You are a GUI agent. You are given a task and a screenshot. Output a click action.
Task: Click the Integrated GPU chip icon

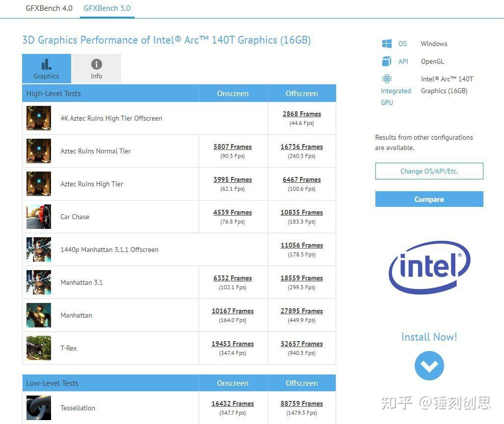point(387,78)
